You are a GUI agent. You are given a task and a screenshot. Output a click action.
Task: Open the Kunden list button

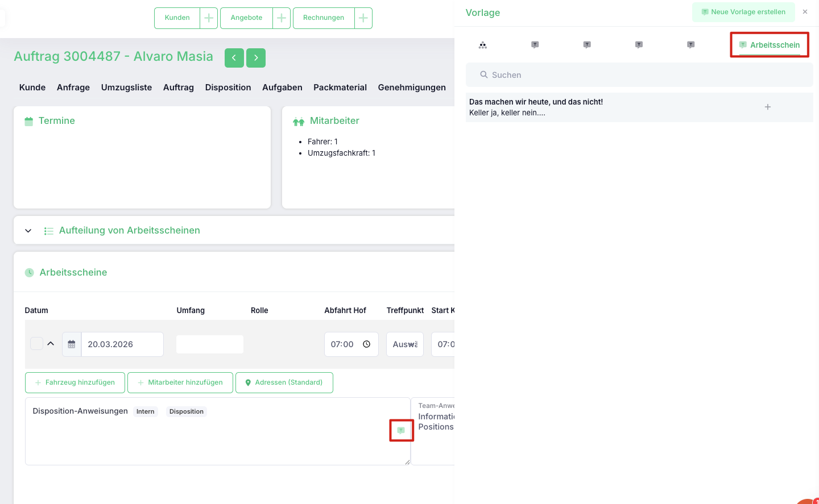coord(177,18)
